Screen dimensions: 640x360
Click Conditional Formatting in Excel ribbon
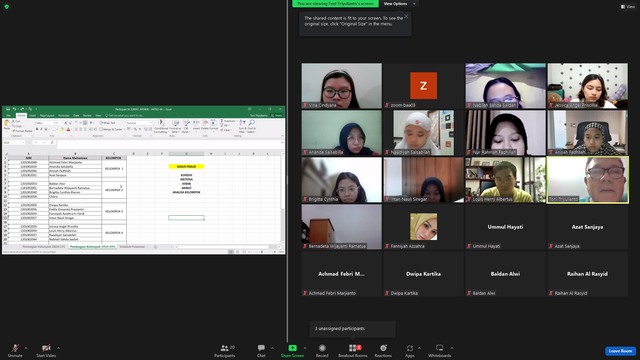pos(161,126)
